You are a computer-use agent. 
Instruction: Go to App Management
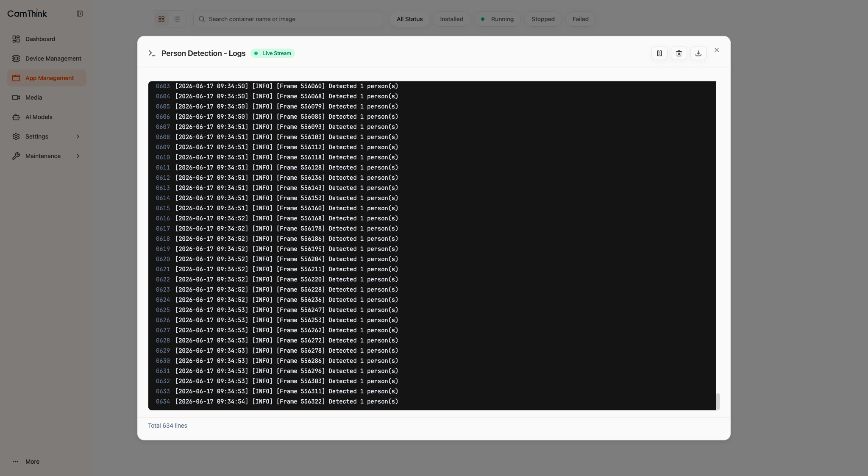pyautogui.click(x=47, y=78)
